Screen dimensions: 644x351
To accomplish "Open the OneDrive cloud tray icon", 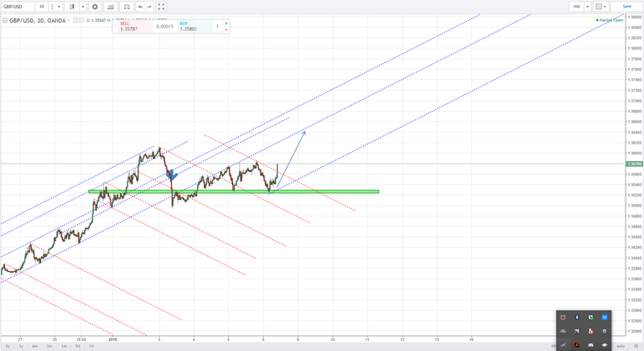I will click(563, 331).
